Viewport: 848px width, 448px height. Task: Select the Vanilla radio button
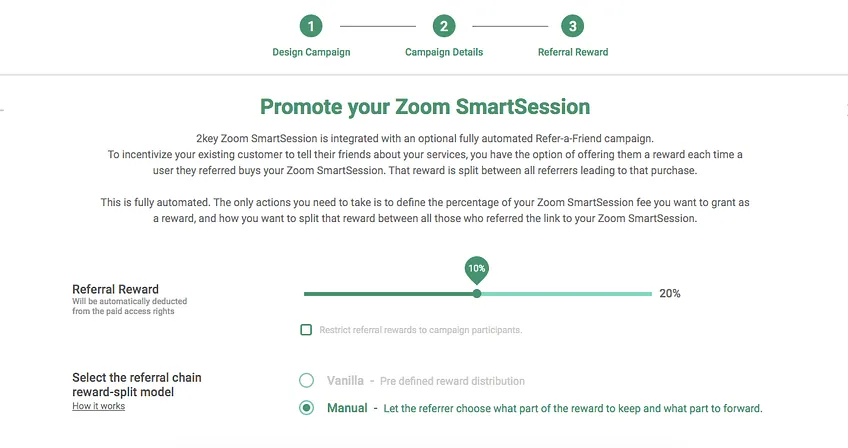[x=307, y=380]
